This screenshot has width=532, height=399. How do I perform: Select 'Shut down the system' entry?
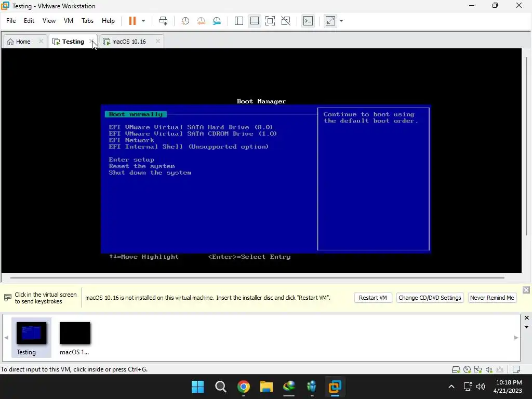[x=150, y=172]
